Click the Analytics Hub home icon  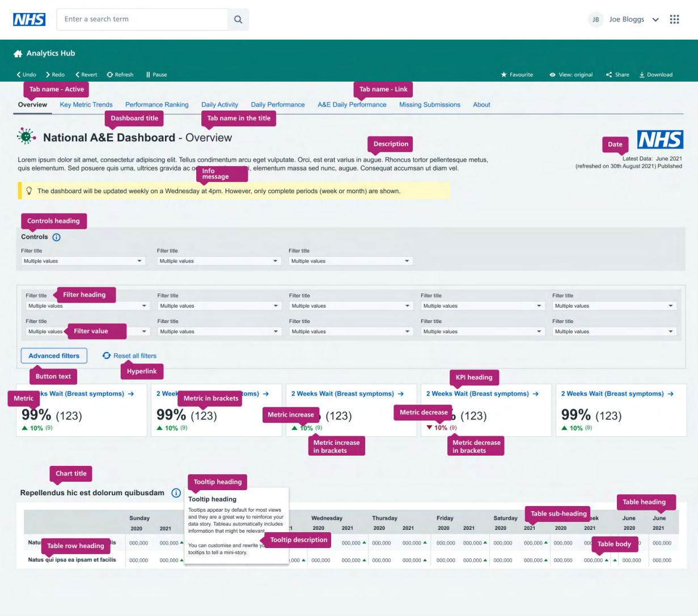point(18,53)
